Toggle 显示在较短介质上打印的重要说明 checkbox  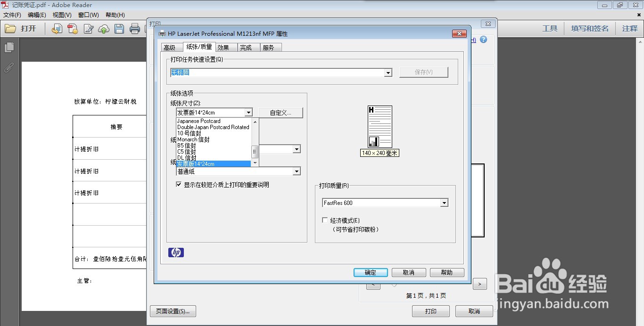click(179, 185)
